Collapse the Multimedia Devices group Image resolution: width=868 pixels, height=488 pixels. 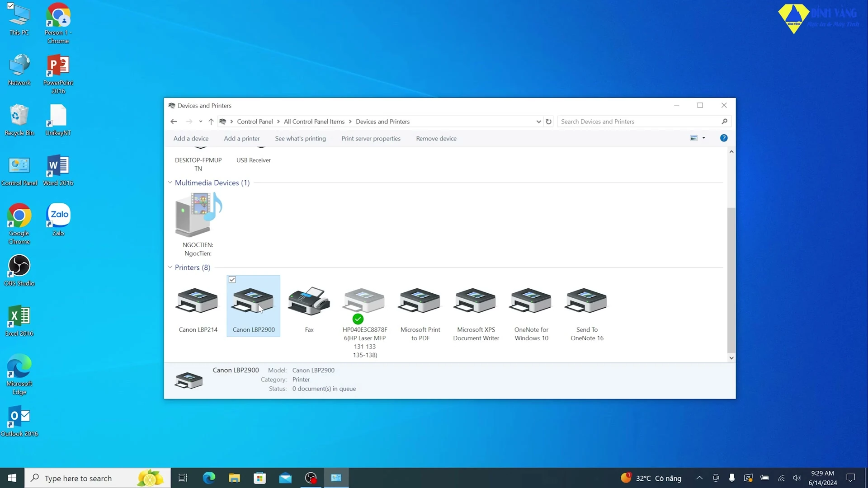170,183
